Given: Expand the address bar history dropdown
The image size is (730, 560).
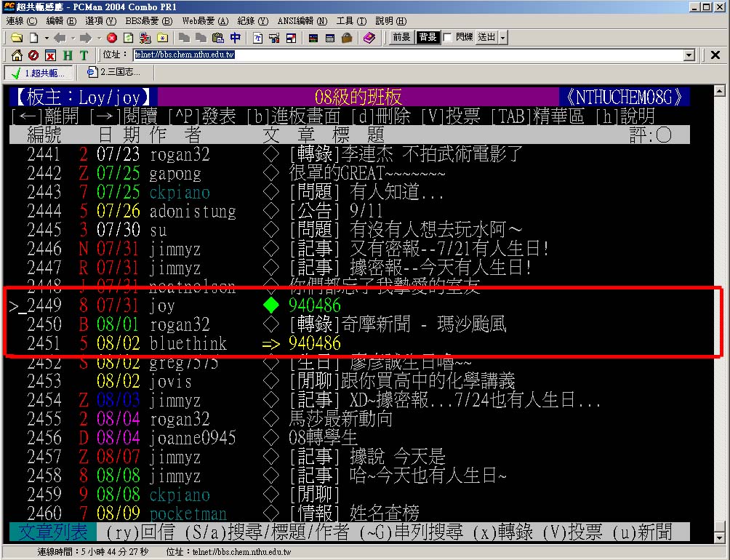Looking at the screenshot, I should coord(689,55).
